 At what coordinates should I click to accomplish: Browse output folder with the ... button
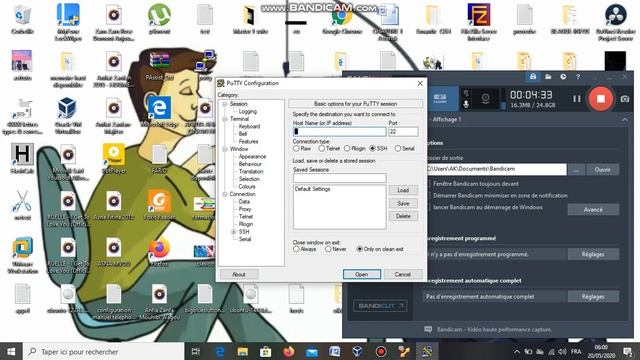[576, 169]
